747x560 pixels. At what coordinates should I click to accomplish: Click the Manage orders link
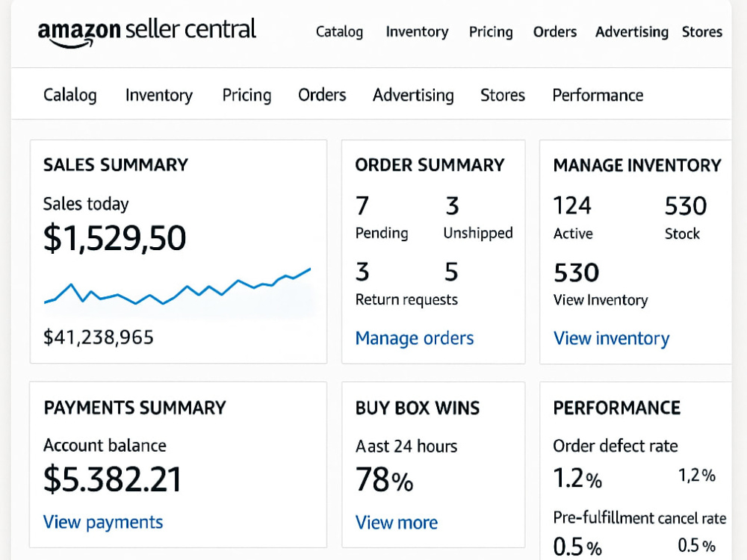[x=415, y=338]
